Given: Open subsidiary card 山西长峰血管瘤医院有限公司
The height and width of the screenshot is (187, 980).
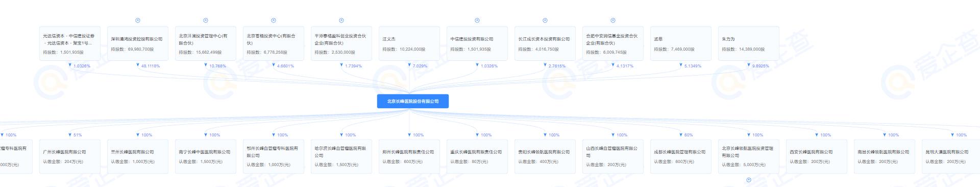Looking at the screenshot, I should [613, 156].
